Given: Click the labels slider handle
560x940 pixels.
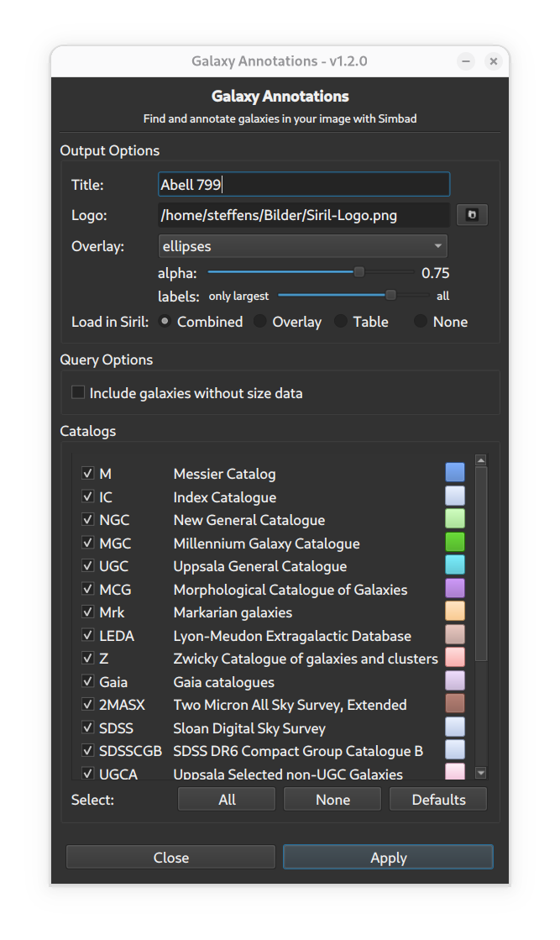Looking at the screenshot, I should click(x=390, y=295).
